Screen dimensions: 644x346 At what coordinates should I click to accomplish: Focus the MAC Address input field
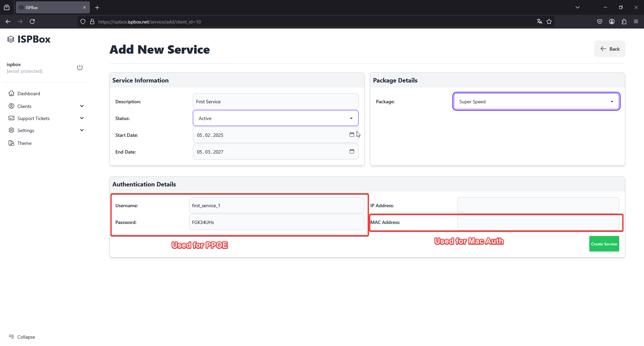pyautogui.click(x=538, y=222)
